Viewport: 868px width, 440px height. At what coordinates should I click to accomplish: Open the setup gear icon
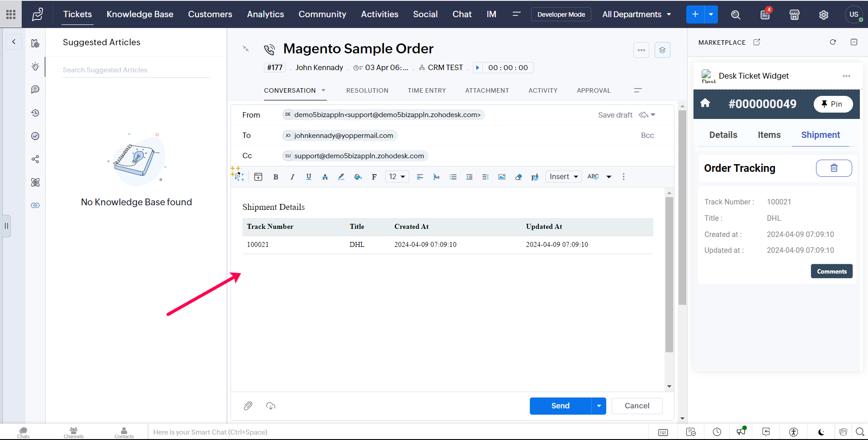pyautogui.click(x=824, y=14)
